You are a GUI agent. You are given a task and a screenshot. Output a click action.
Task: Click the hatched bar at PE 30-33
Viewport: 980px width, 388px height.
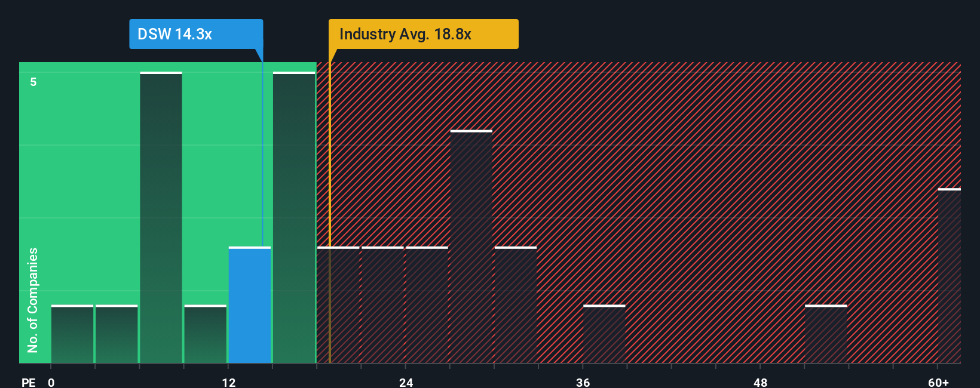(x=516, y=305)
